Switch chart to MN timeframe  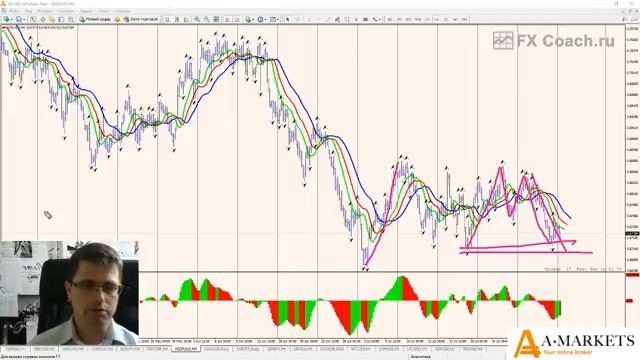464,19
